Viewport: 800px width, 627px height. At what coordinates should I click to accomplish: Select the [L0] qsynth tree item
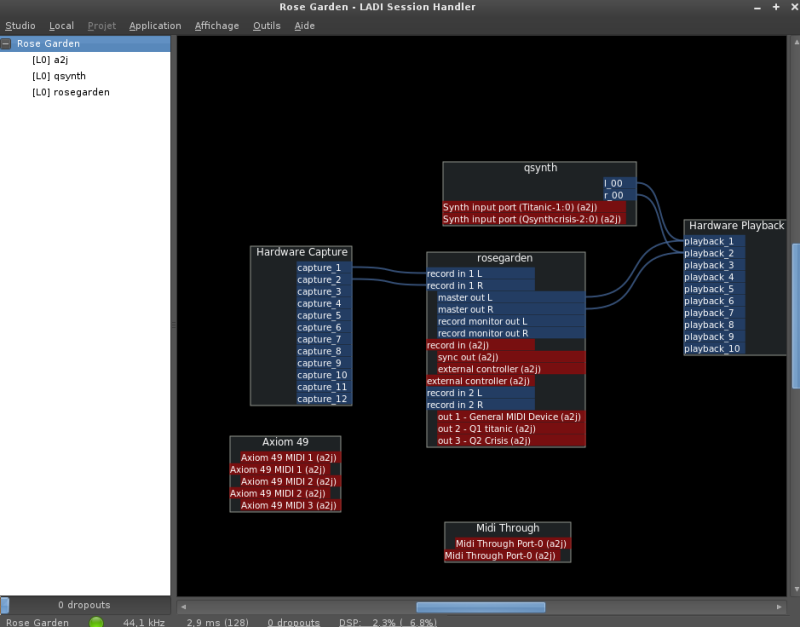59,76
